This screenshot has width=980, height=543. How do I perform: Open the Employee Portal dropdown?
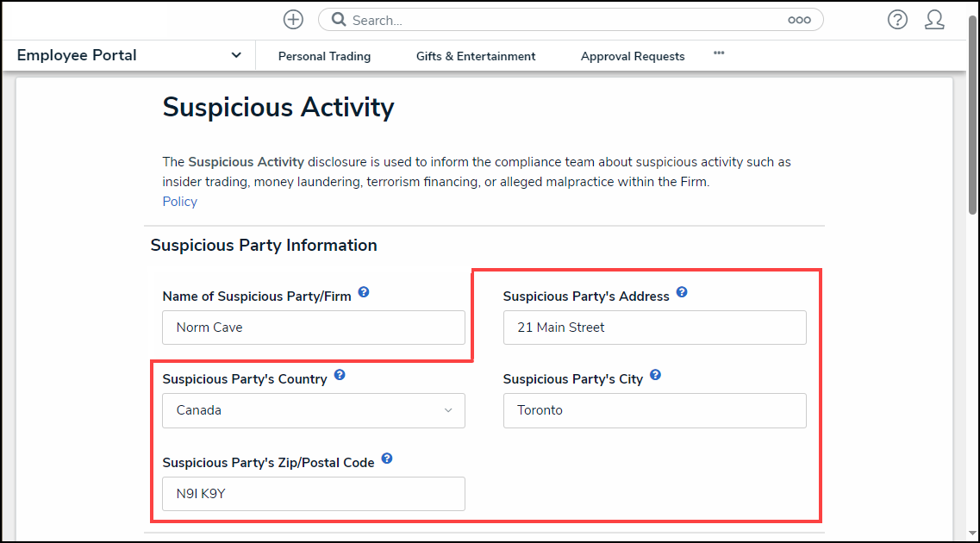click(x=235, y=54)
